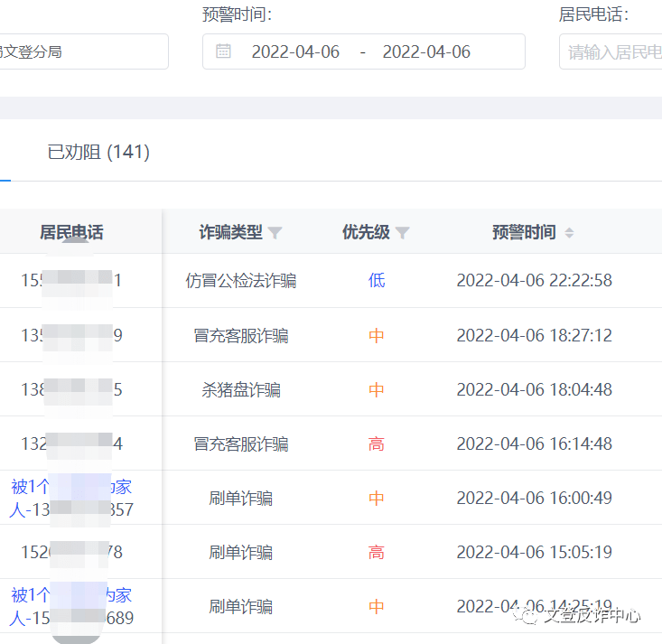
Task: Click the 居民电话 column header
Action: (x=71, y=233)
